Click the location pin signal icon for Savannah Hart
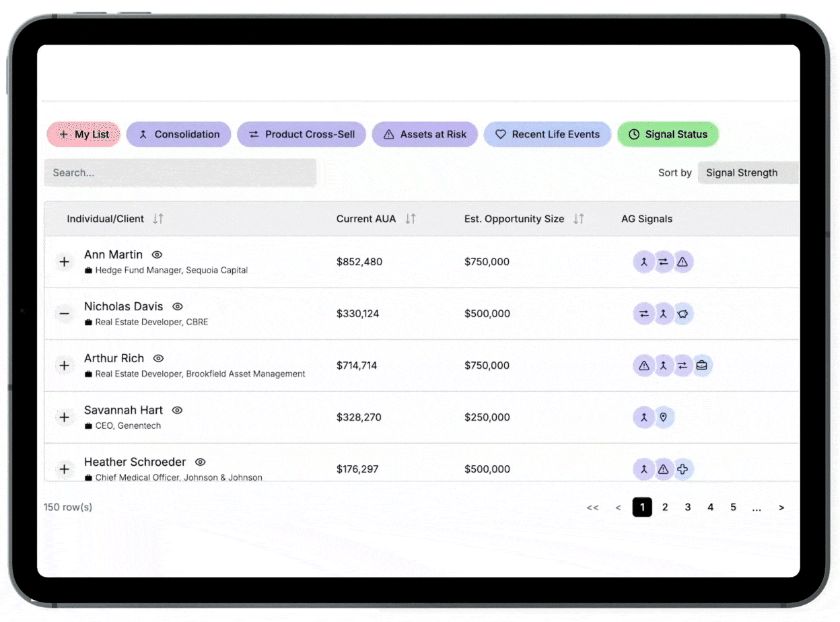This screenshot has width=840, height=622. [x=664, y=417]
